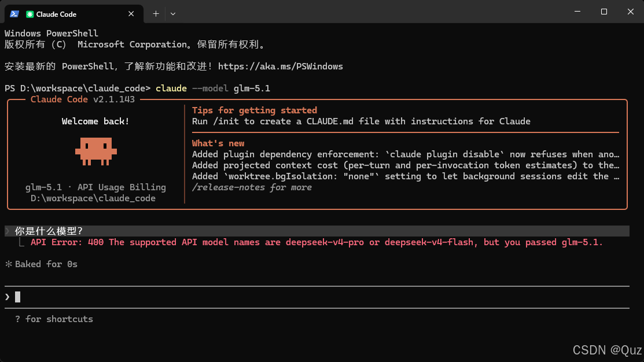644x362 pixels.
Task: Click the "Run /init to create a CLAUDE.md" tip
Action: pyautogui.click(x=361, y=121)
